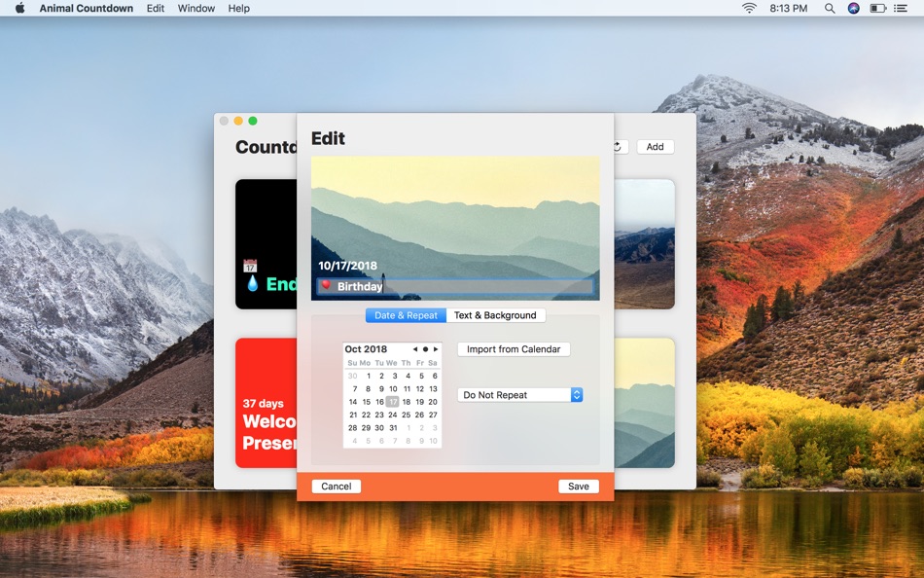This screenshot has width=924, height=578.
Task: Click the water drop icon on black card
Action: coord(252,284)
